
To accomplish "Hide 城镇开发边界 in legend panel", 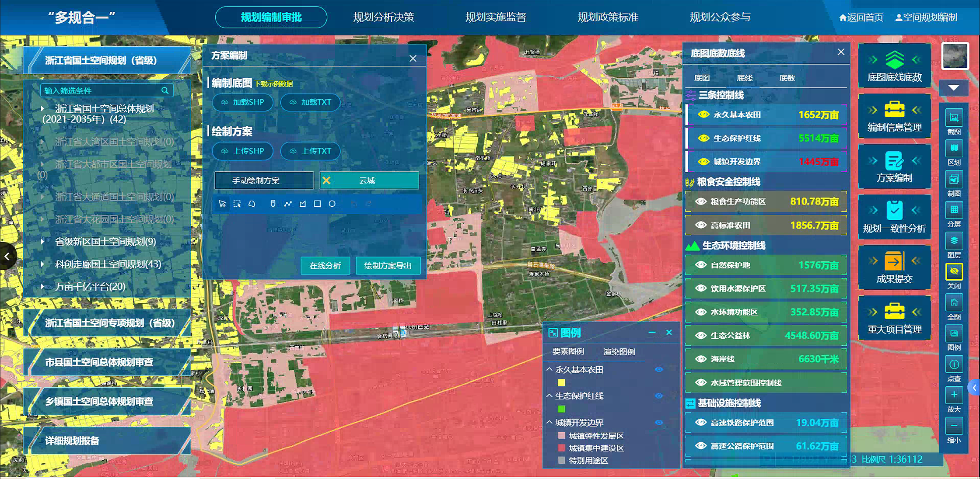I will (659, 423).
